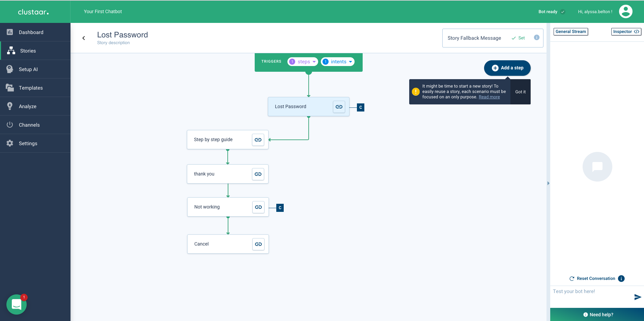Click the Hi, alyssa.belton greeting
Image resolution: width=644 pixels, height=321 pixels.
[595, 12]
